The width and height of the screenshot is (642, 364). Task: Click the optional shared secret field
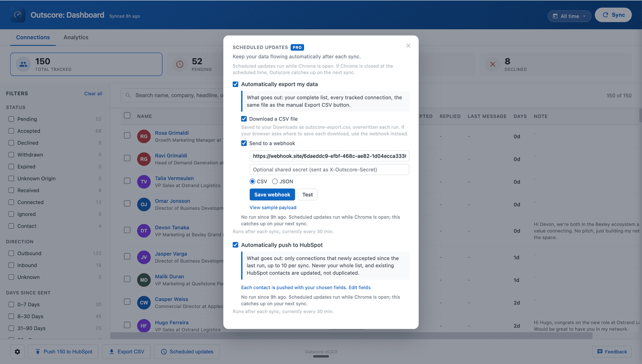(329, 170)
